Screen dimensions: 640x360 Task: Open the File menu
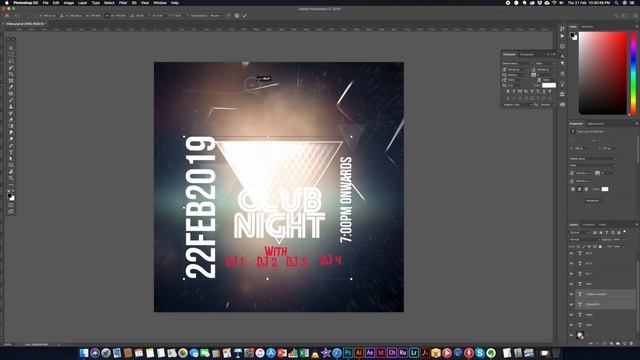45,3
